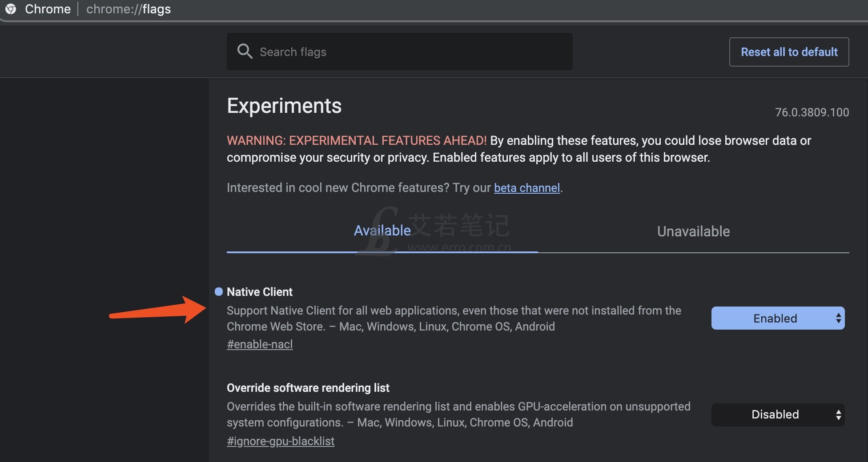Switch to the Unavailable tab
Viewport: 868px width, 462px height.
pos(693,231)
